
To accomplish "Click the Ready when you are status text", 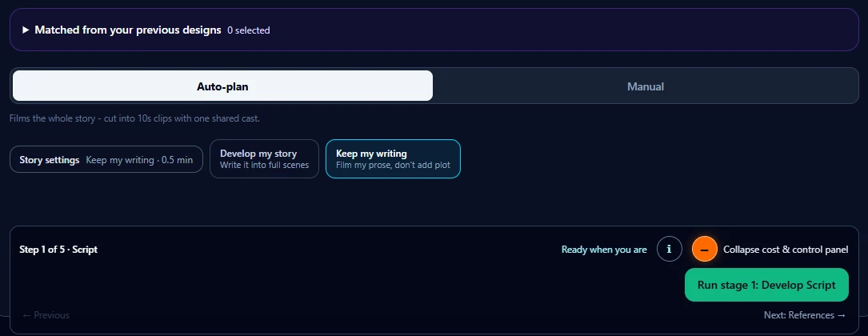I will coord(604,250).
